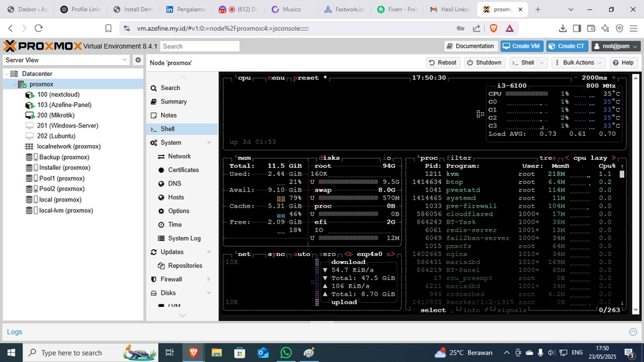Click the Proxmox search field
The height and width of the screenshot is (362, 644).
[200, 46]
